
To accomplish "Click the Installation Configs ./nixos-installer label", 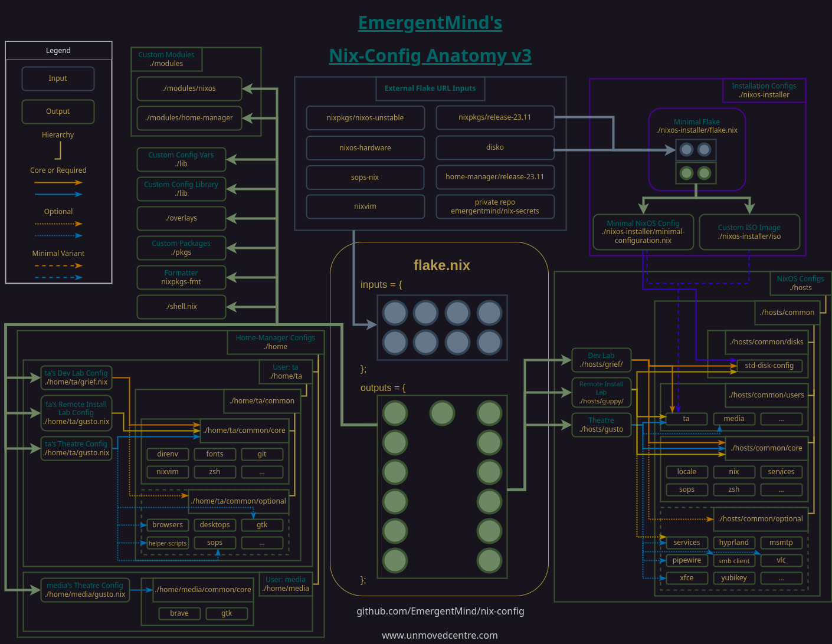I will (764, 90).
